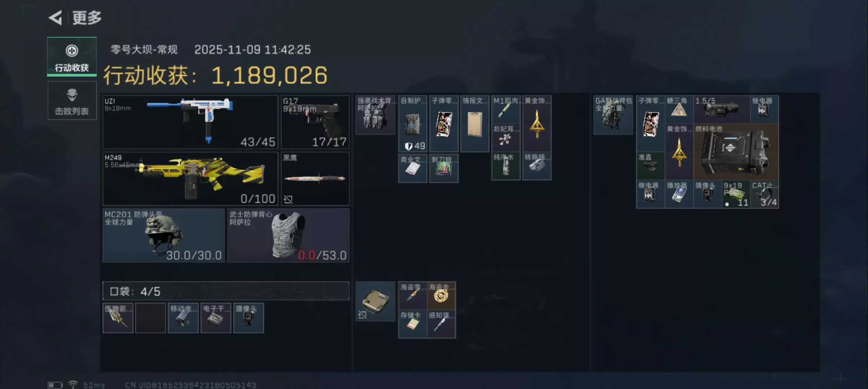868x389 pixels.
Task: Click the 糖三角 triangle item
Action: click(679, 109)
